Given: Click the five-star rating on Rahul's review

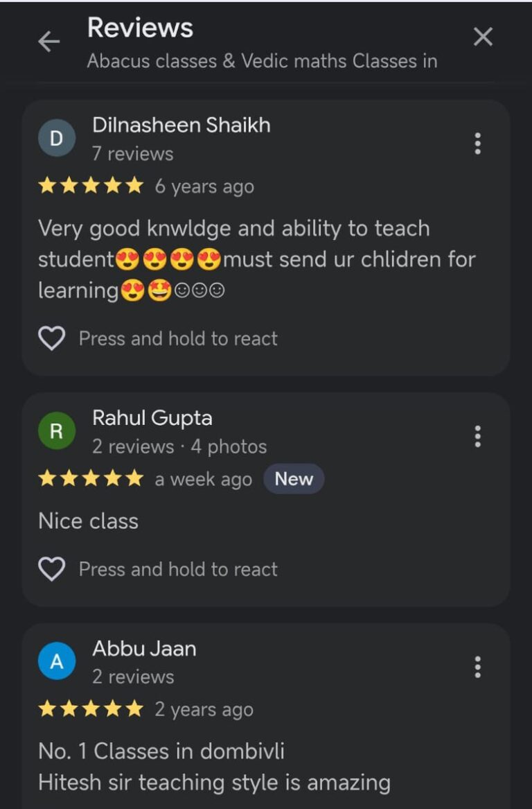Looking at the screenshot, I should [x=91, y=478].
